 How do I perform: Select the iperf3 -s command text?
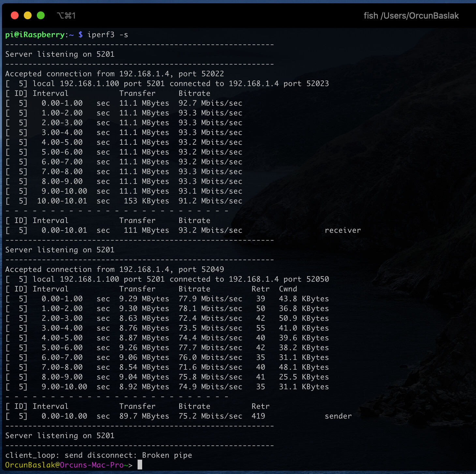point(108,35)
